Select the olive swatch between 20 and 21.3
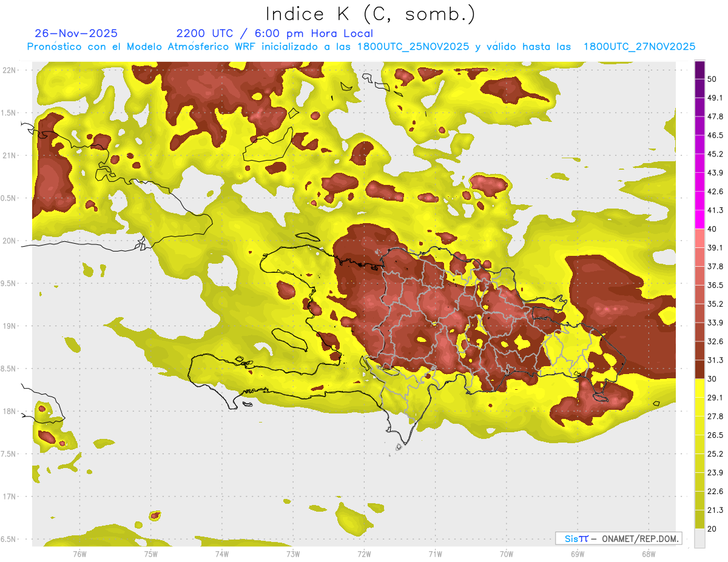 tap(700, 519)
